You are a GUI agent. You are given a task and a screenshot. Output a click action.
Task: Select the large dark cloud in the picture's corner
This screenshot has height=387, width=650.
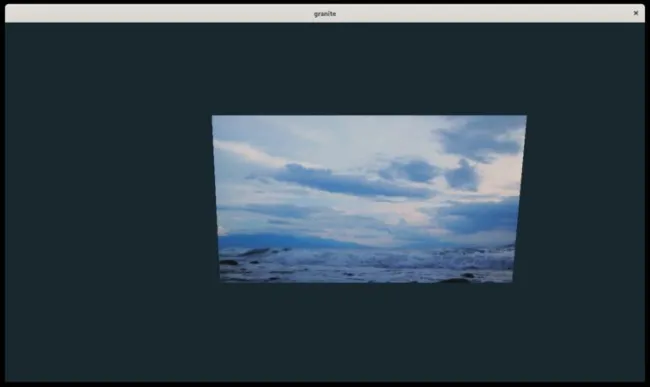[481, 138]
